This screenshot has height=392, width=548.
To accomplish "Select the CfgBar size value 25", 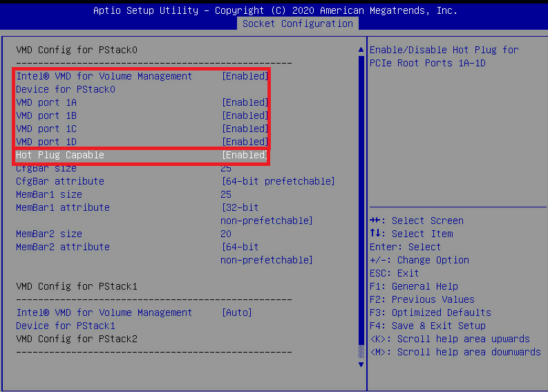I will (x=226, y=168).
